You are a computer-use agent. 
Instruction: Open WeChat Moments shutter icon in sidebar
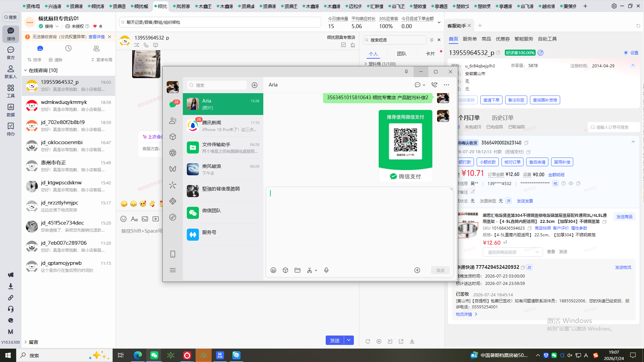click(x=173, y=153)
